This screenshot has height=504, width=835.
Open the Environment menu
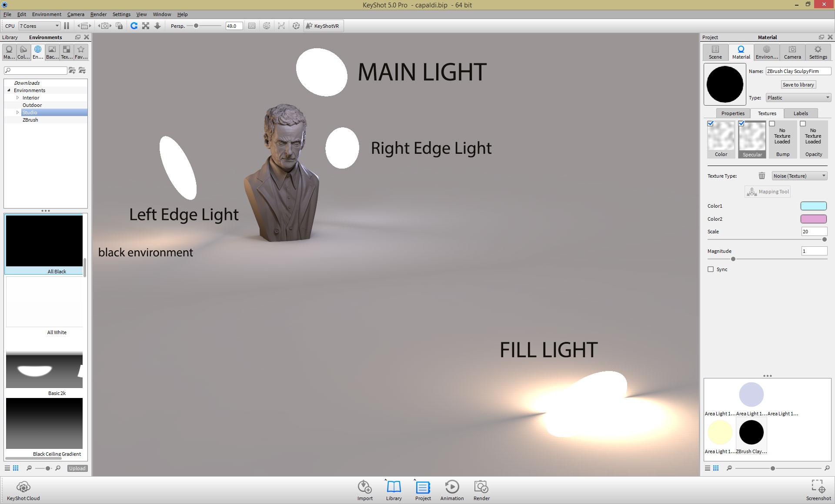(x=47, y=14)
